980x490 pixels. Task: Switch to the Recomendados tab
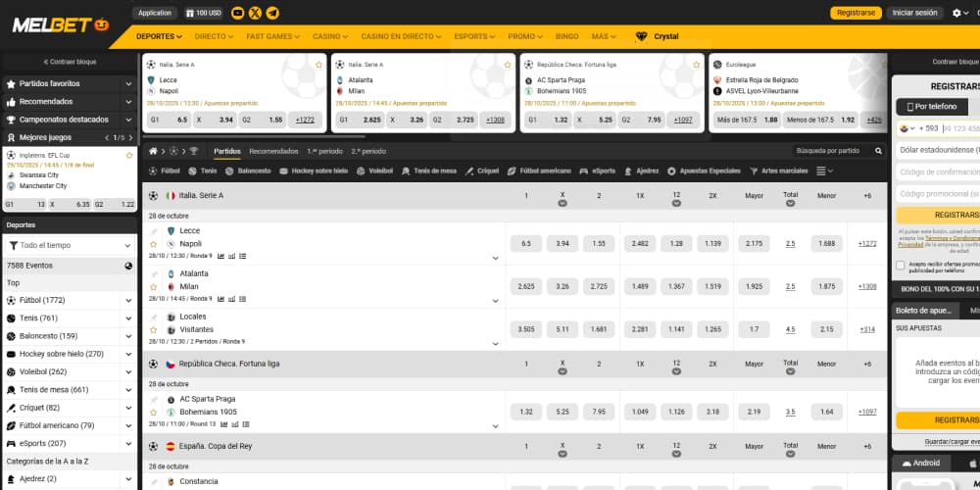coord(273,151)
